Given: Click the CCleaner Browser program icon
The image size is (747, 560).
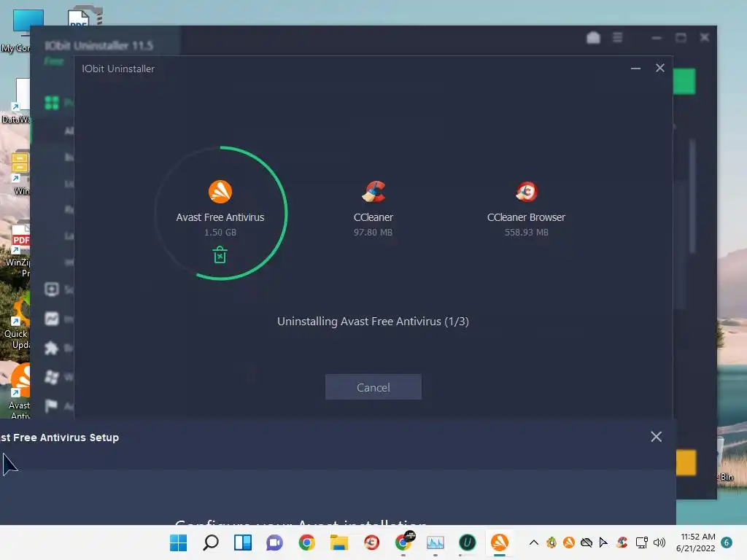Looking at the screenshot, I should (527, 192).
